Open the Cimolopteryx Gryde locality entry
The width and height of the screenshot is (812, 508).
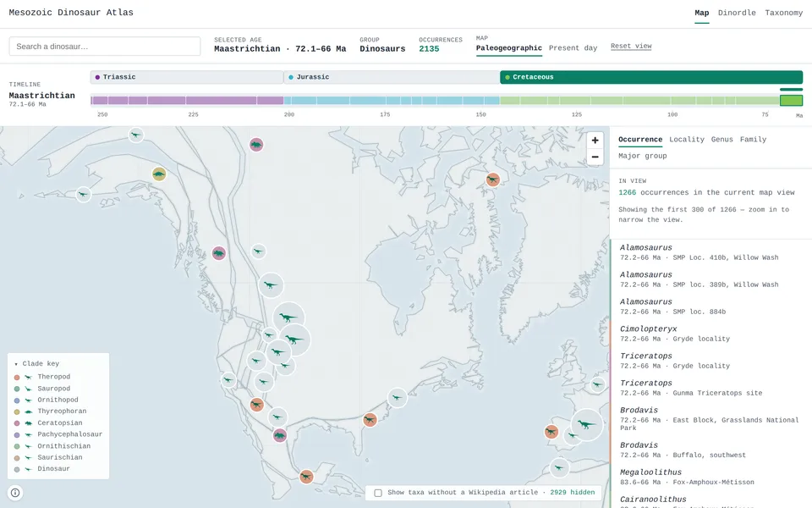(710, 334)
